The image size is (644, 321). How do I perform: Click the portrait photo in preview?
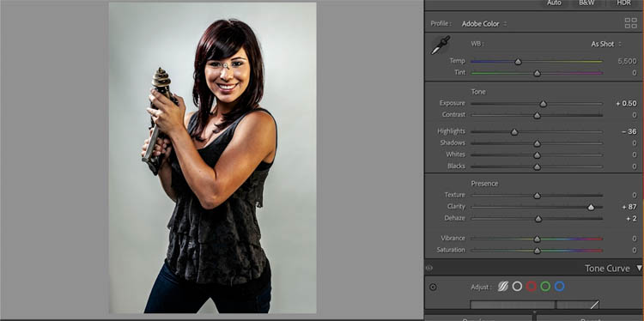click(x=213, y=158)
